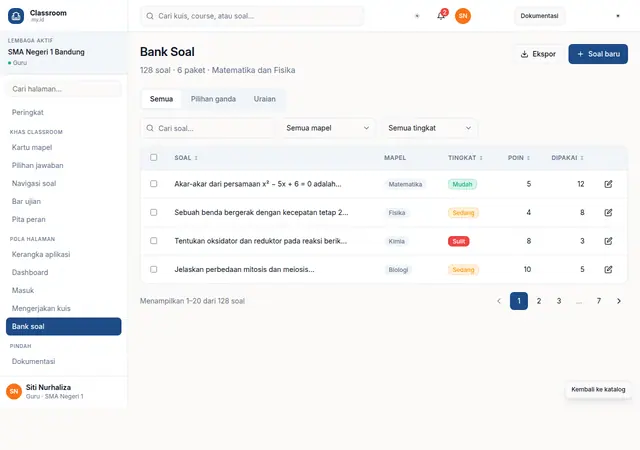Open Kartu mapel in the sidebar
The image size is (640, 450).
coord(63,147)
